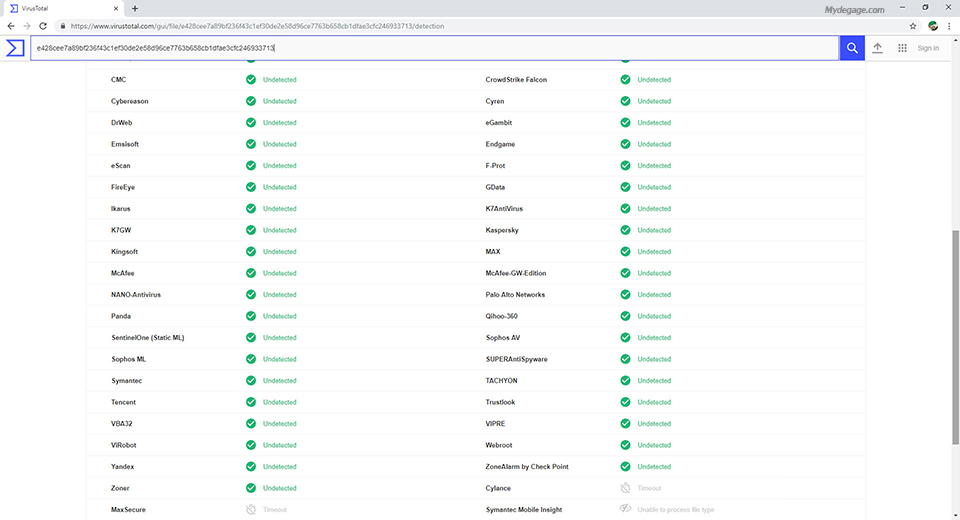The width and height of the screenshot is (960, 520).
Task: Click green check icon for Symantec
Action: [251, 380]
